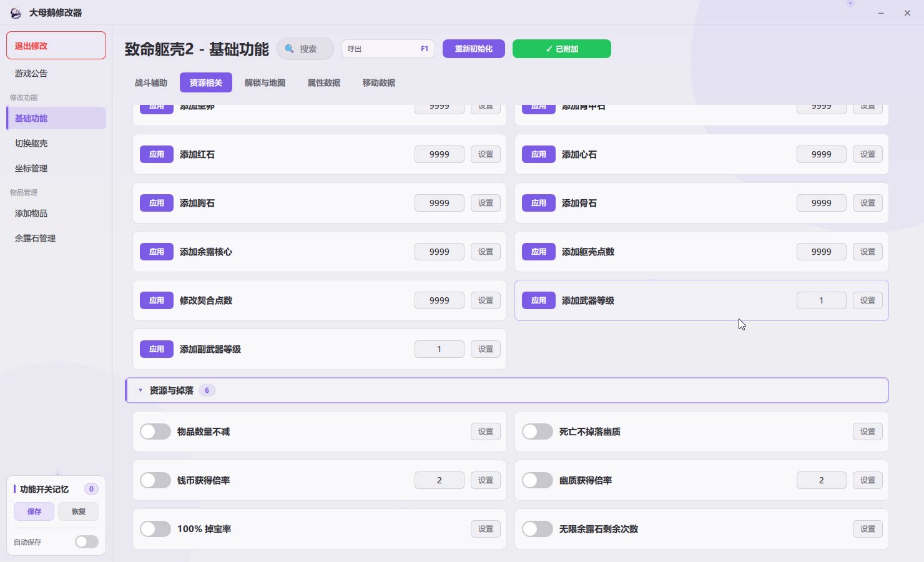Screen dimensions: 924x562
Task: Enable 幽质获得倍率 switch
Action: tap(538, 480)
